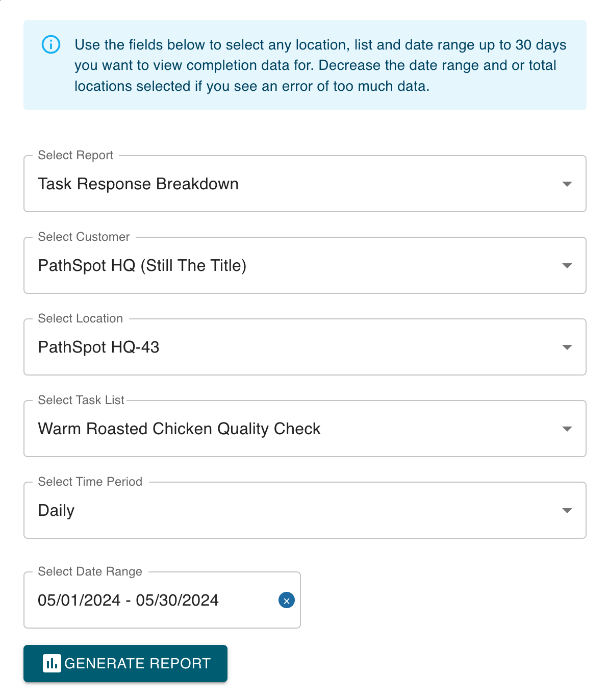Click the Select Time Period label

pyautogui.click(x=90, y=482)
